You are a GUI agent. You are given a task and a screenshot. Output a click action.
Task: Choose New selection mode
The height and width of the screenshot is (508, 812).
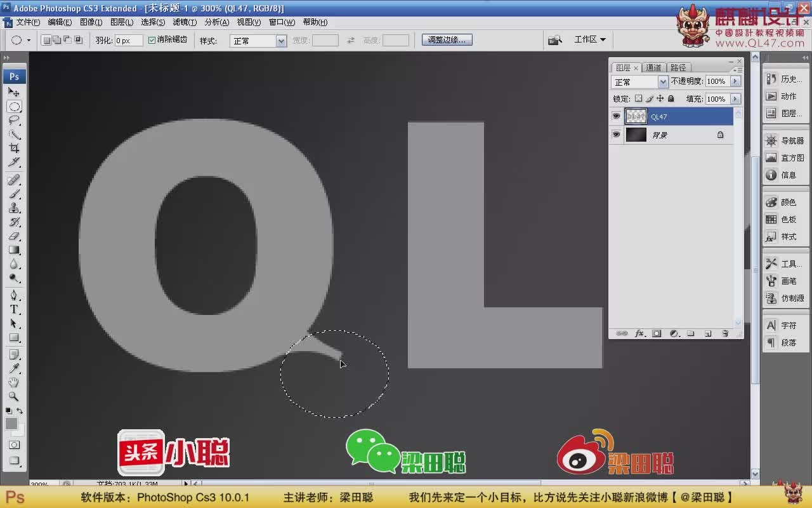pyautogui.click(x=46, y=40)
